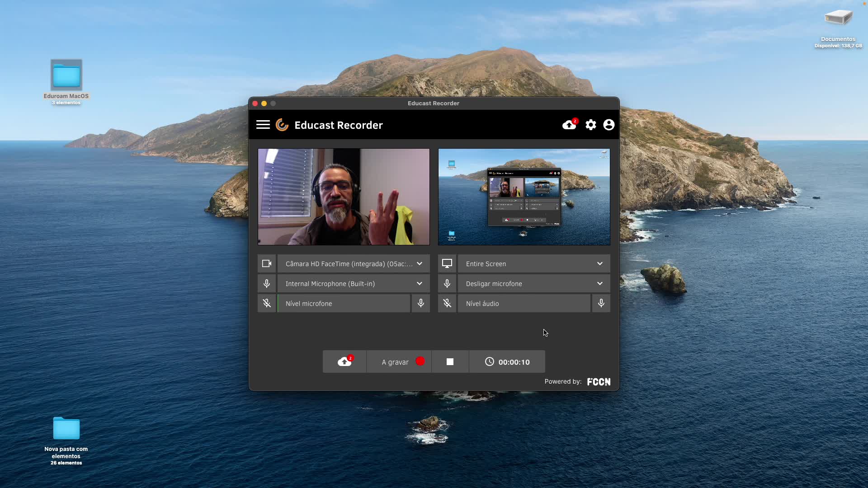This screenshot has width=868, height=488.
Task: Mute audio beside Nível áudio
Action: tap(447, 303)
